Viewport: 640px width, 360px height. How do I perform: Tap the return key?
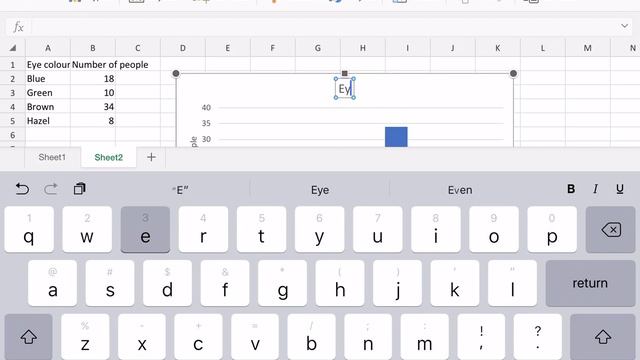coord(590,283)
